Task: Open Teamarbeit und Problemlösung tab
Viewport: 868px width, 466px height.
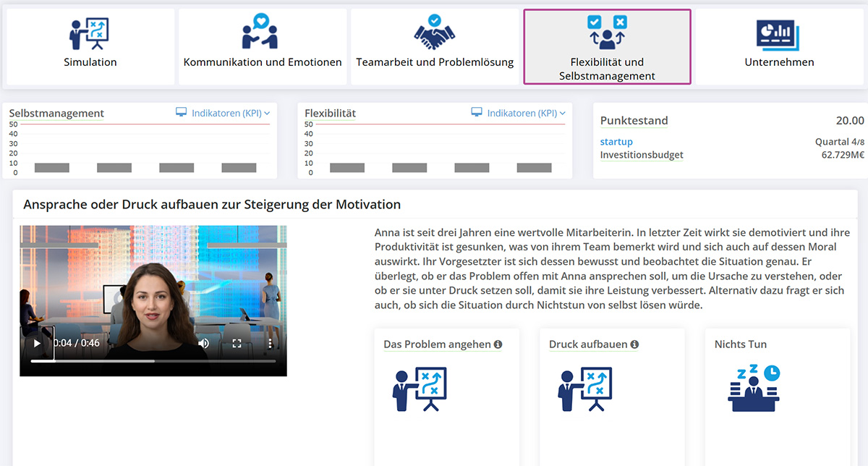Action: click(435, 47)
